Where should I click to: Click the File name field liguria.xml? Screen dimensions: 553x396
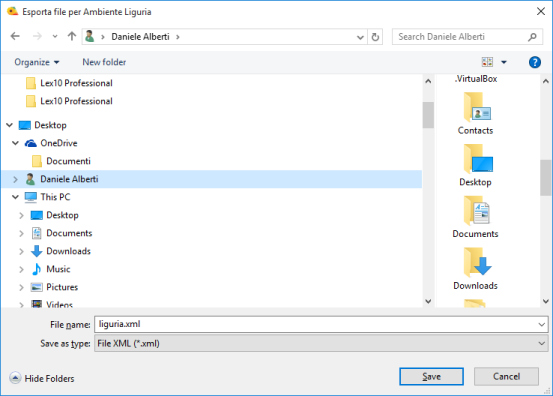tap(321, 324)
